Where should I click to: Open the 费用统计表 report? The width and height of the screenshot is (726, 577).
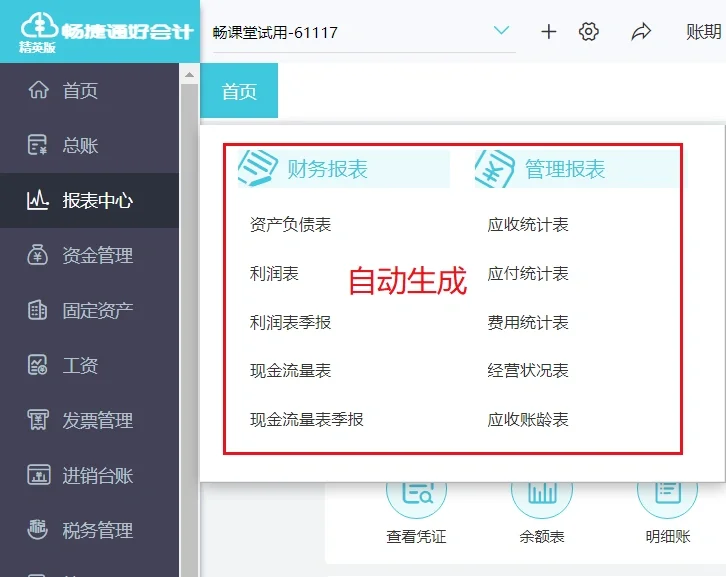528,322
